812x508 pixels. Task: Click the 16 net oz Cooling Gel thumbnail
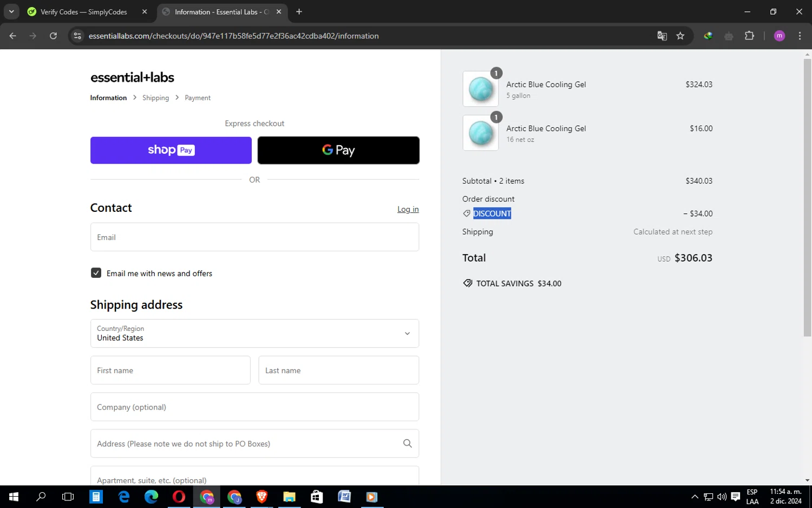tap(481, 133)
